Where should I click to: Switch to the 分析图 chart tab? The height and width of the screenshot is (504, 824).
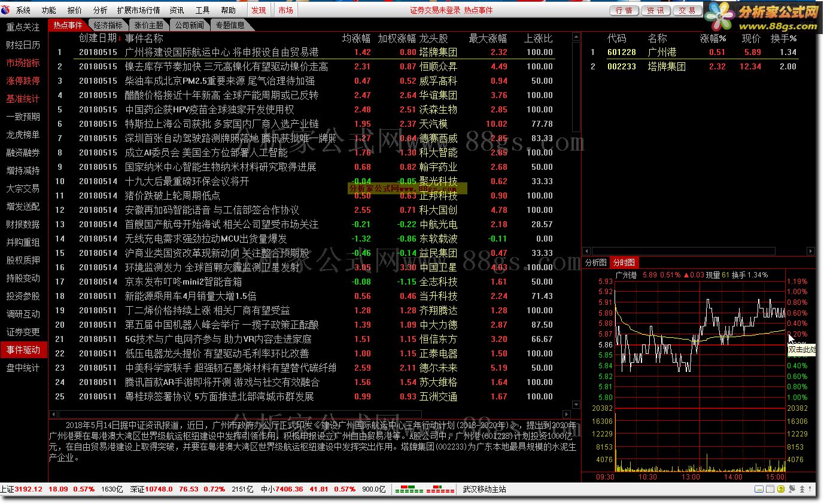(x=595, y=262)
